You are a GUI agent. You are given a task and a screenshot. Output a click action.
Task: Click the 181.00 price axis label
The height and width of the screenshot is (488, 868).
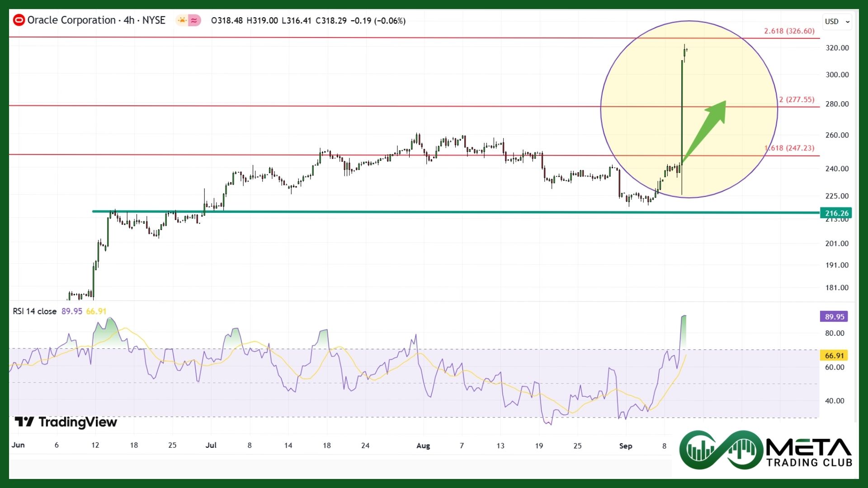(837, 288)
